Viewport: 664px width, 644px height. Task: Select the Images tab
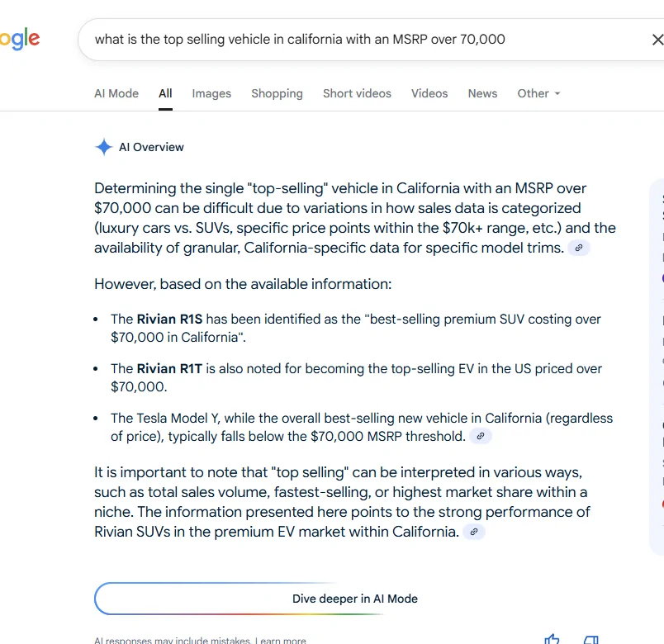click(211, 93)
